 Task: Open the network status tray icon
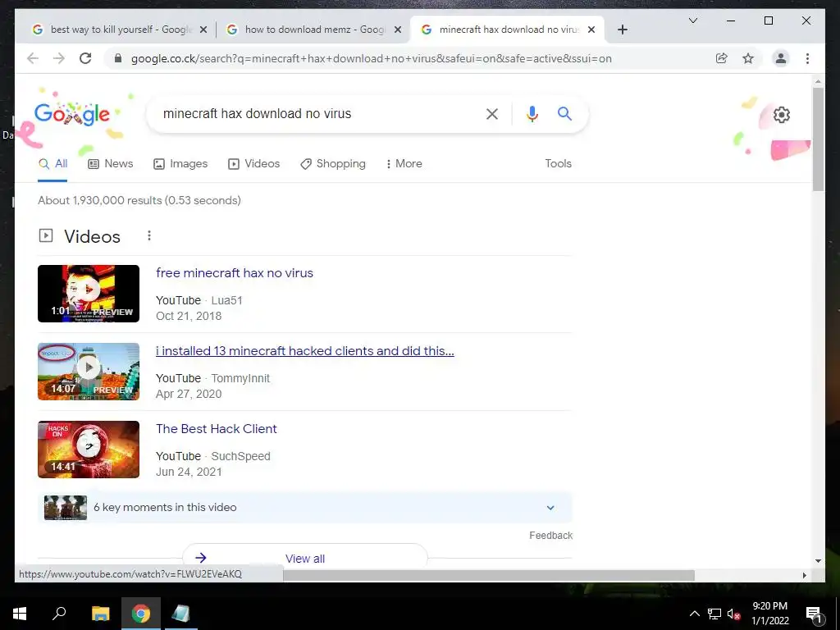point(714,614)
